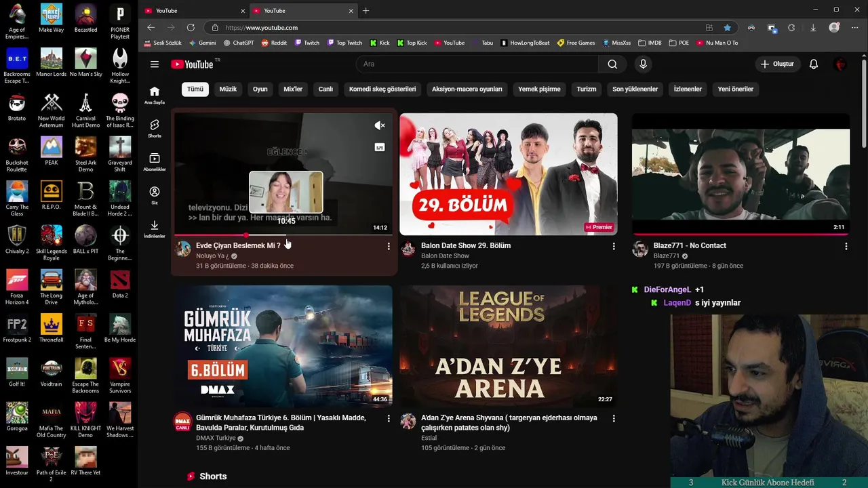Select the Canlı filter chip
This screenshot has width=868, height=488.
click(x=326, y=89)
